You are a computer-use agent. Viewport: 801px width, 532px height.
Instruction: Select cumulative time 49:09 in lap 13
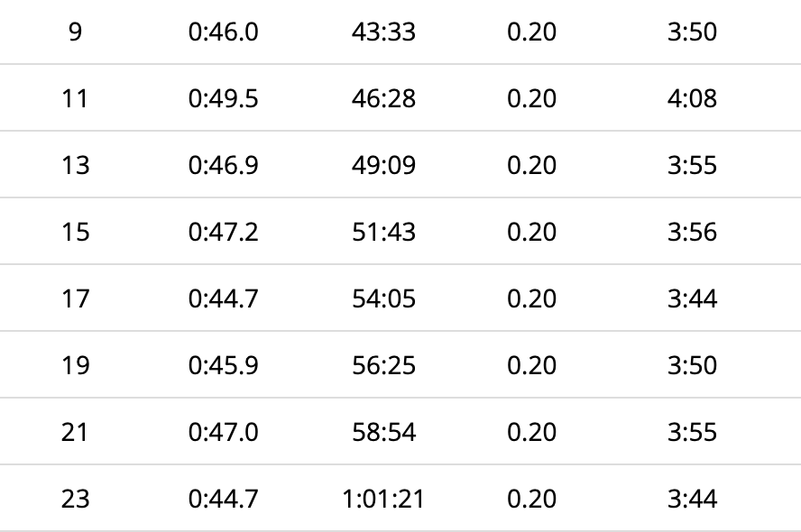coord(383,165)
